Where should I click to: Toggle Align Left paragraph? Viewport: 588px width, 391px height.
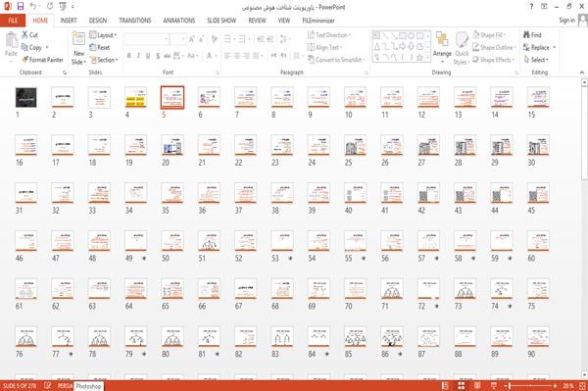(x=227, y=56)
